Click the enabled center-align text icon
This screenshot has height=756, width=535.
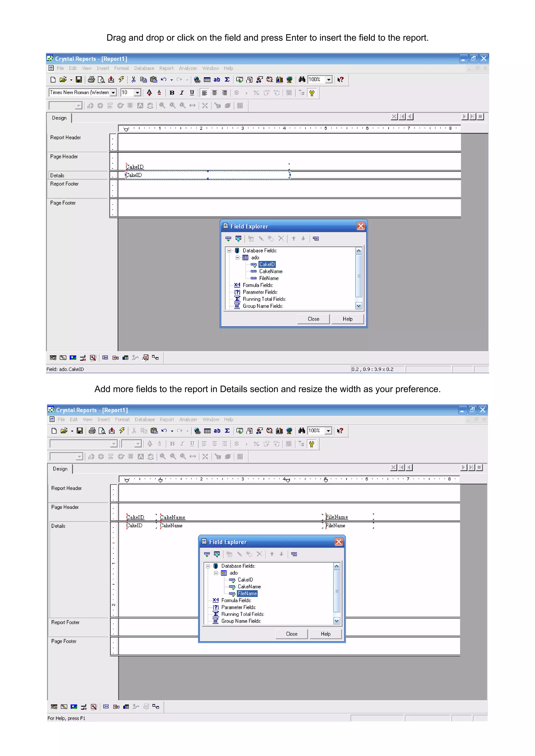point(214,93)
